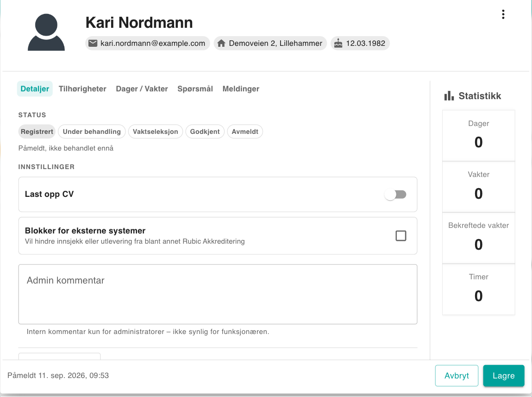The image size is (532, 397).
Task: Open the Meldinger tab
Action: (x=241, y=89)
